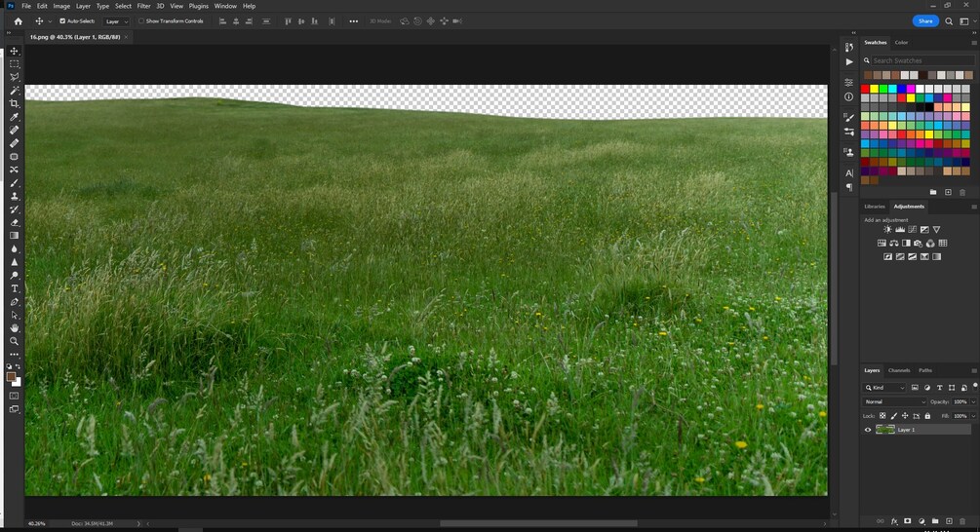980x532 pixels.
Task: Delete layer with Layers panel trash icon
Action: [962, 520]
